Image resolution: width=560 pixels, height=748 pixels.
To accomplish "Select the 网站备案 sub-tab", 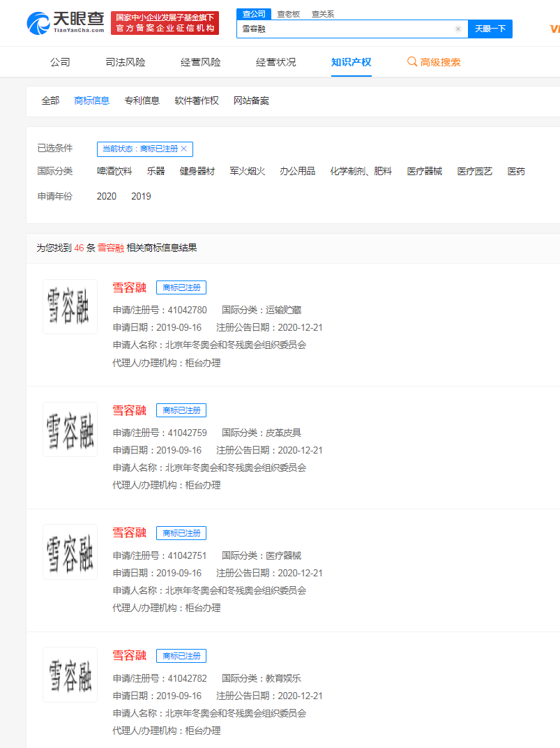I will [251, 100].
